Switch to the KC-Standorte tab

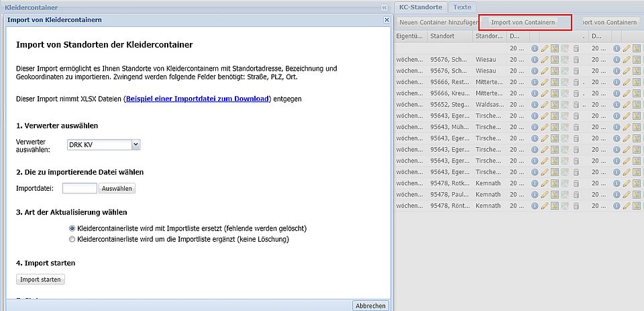pyautogui.click(x=420, y=7)
